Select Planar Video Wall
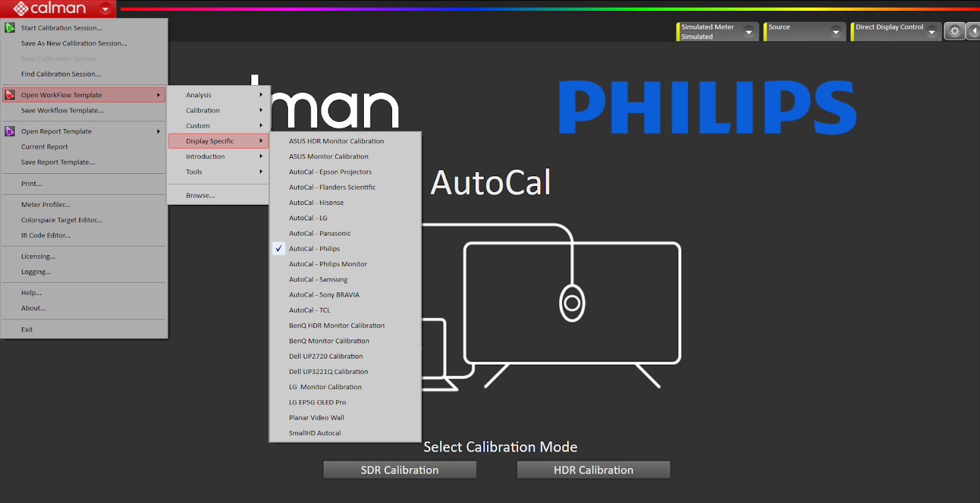The image size is (980, 503). pos(345,417)
